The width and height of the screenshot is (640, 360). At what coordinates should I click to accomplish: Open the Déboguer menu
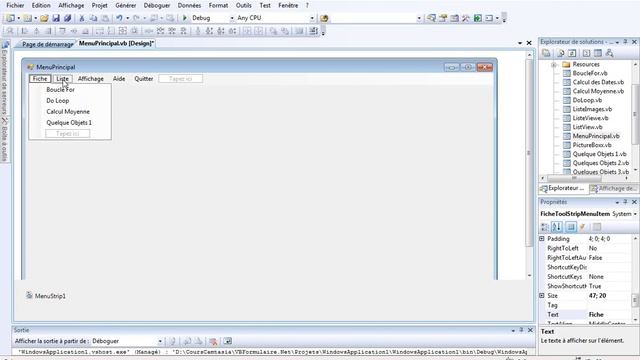(x=157, y=5)
